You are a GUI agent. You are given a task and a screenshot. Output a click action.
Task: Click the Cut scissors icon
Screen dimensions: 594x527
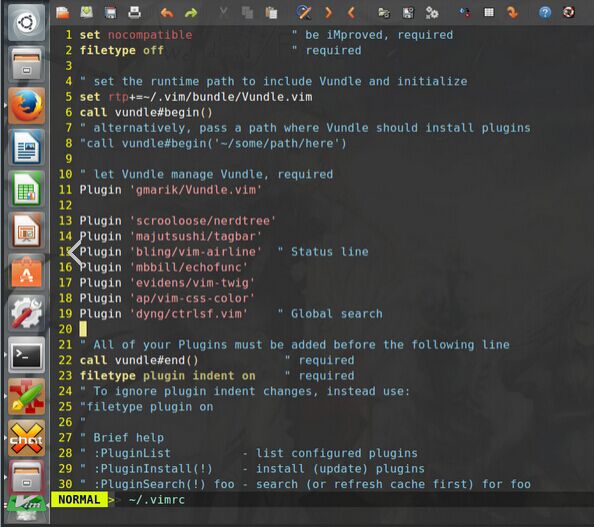(224, 13)
